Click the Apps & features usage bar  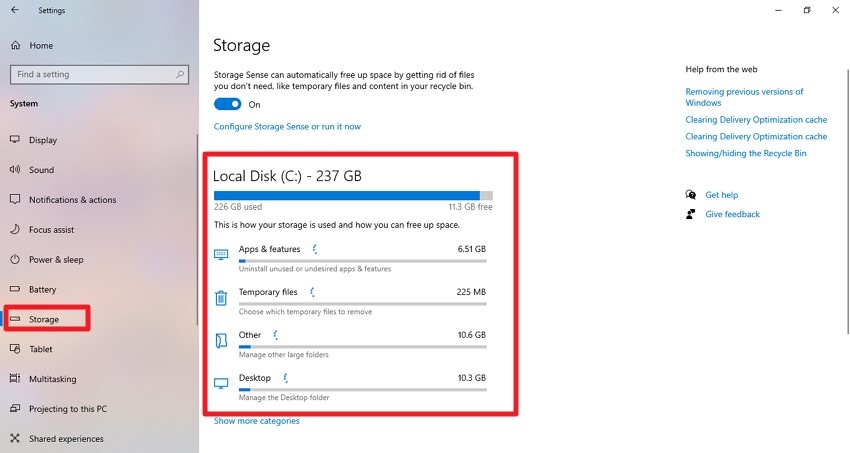(363, 261)
